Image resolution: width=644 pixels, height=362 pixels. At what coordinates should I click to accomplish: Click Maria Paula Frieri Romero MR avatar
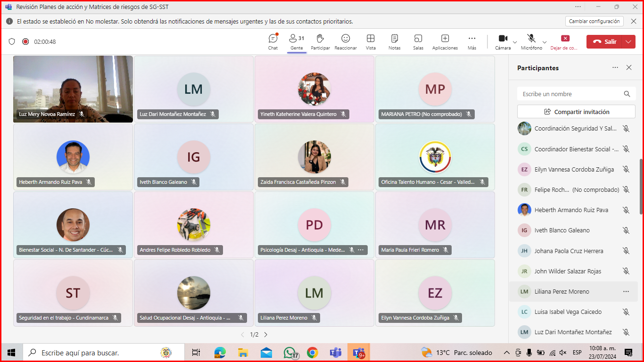(x=435, y=225)
